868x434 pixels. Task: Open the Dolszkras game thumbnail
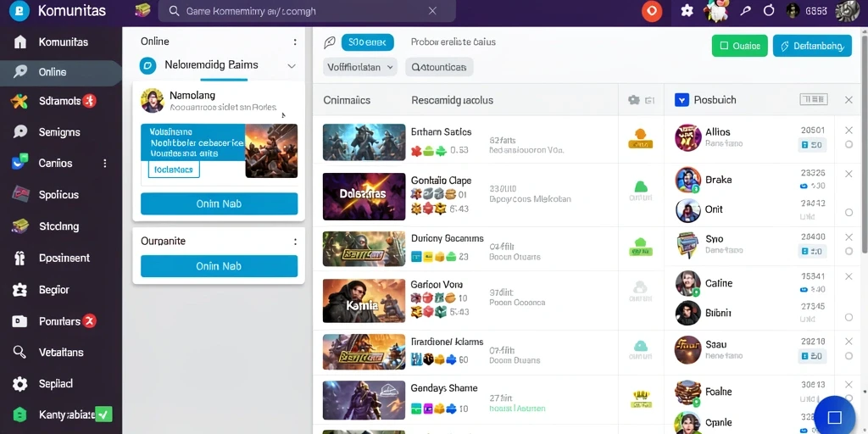pos(364,196)
